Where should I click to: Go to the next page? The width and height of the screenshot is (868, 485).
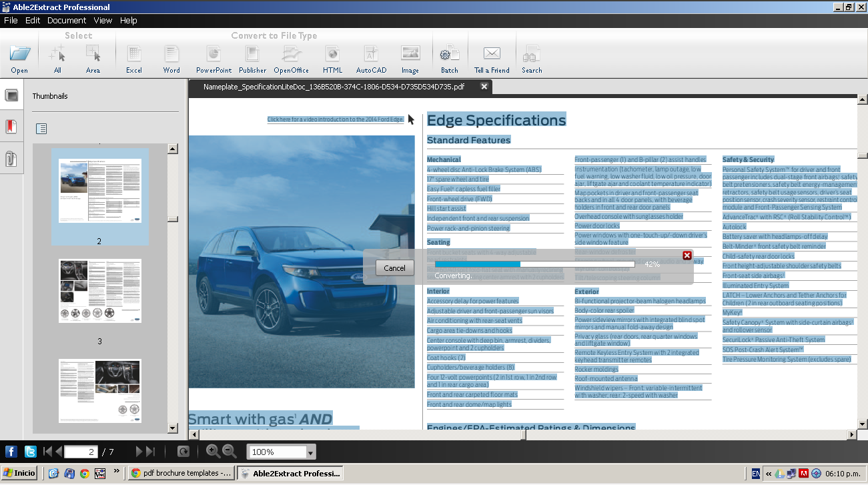[139, 452]
